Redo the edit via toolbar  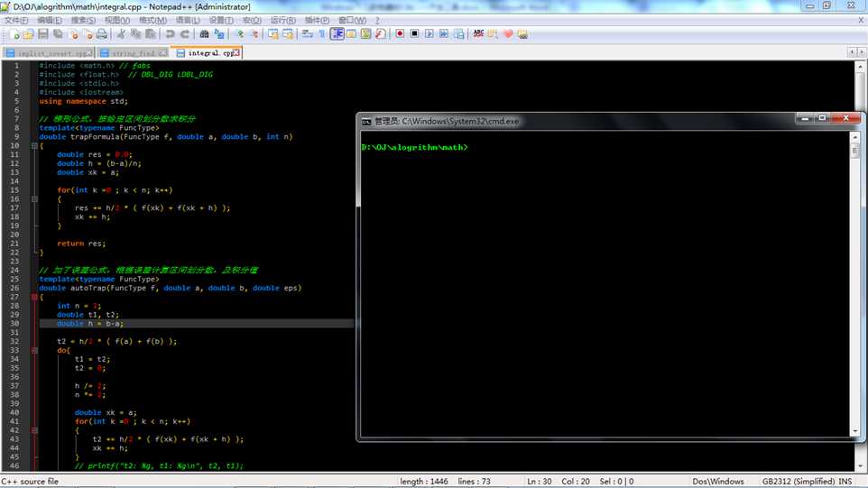click(185, 34)
